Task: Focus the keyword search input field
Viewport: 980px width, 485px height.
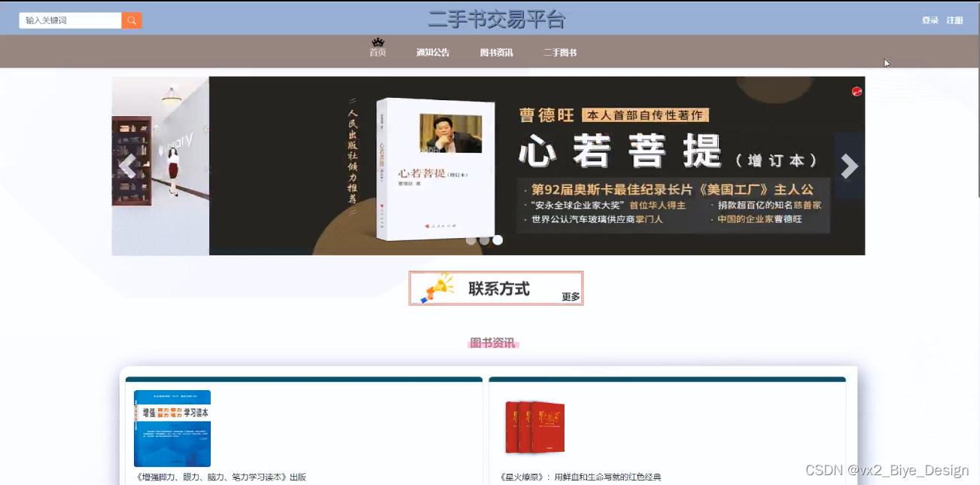Action: click(70, 20)
